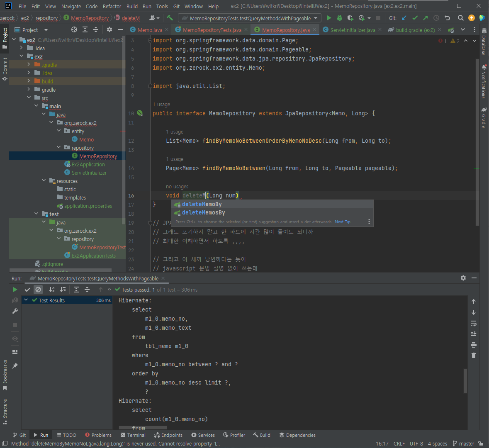Toggle scroll to end of console
The image size is (489, 448).
(473, 334)
